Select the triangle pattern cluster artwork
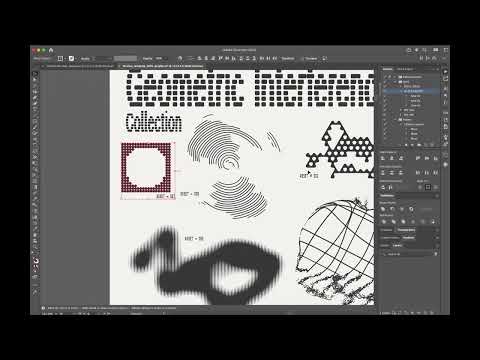Viewport: 480px width, 360px height. pyautogui.click(x=340, y=150)
